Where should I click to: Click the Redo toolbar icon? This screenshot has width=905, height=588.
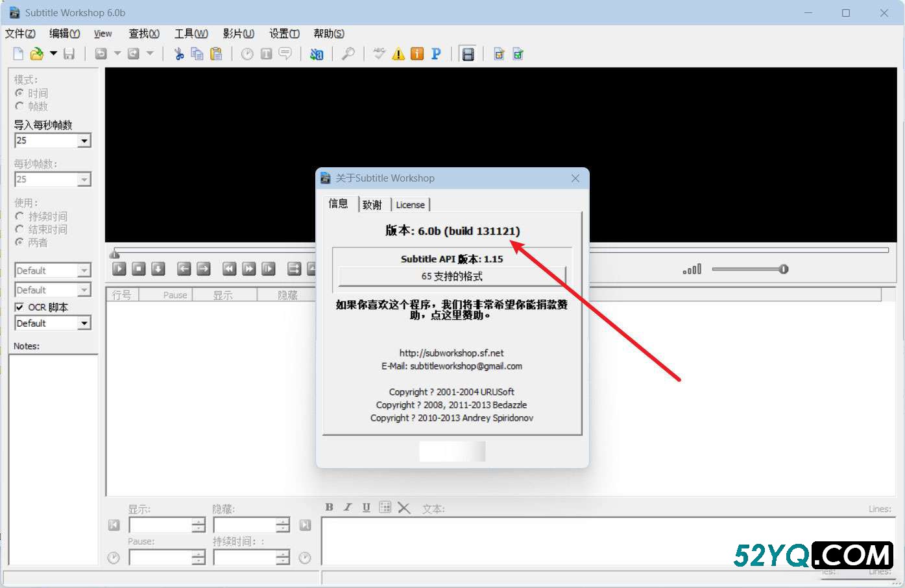click(x=134, y=54)
